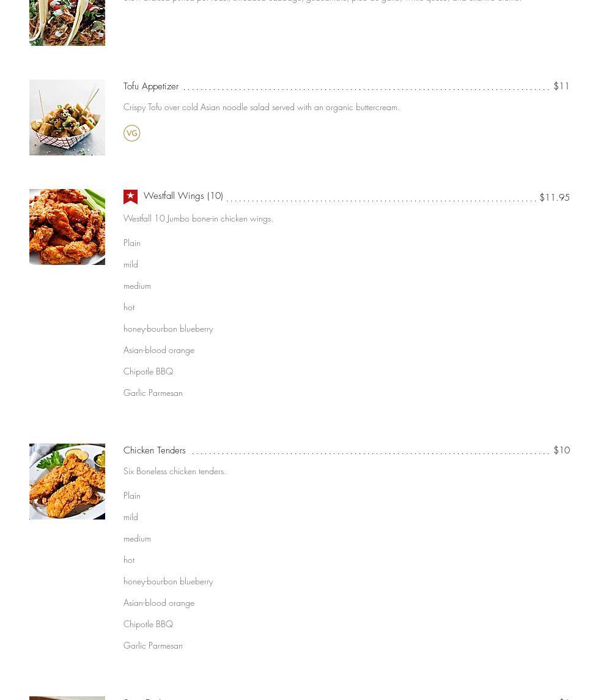Choose Garlic Parmesan under Chicken Tenders
590x700 pixels.
pyautogui.click(x=153, y=646)
